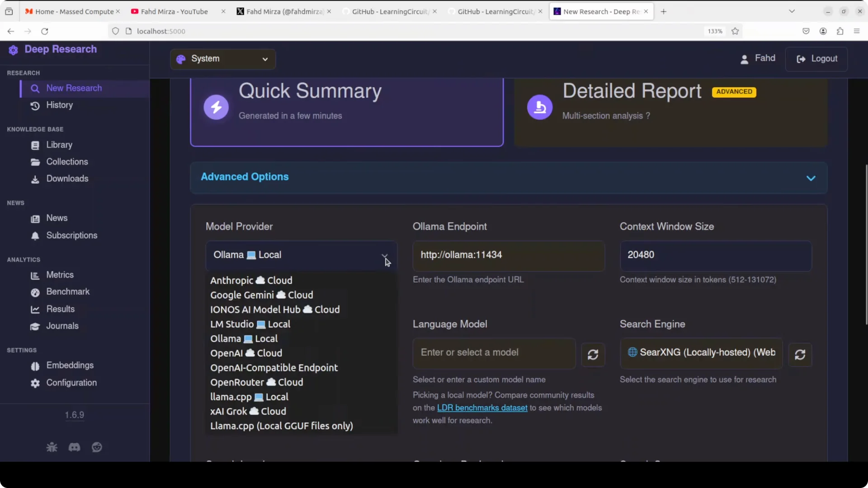The width and height of the screenshot is (868, 488).
Task: Click the Results line chart icon
Action: [x=35, y=310]
